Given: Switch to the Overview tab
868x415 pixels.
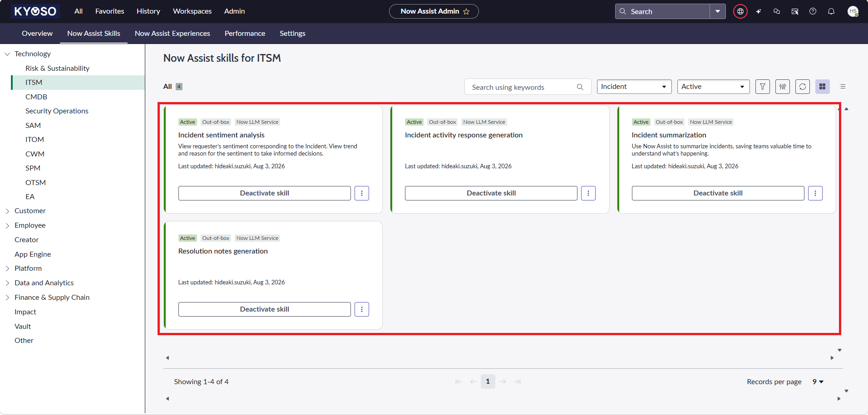Looking at the screenshot, I should coord(37,34).
